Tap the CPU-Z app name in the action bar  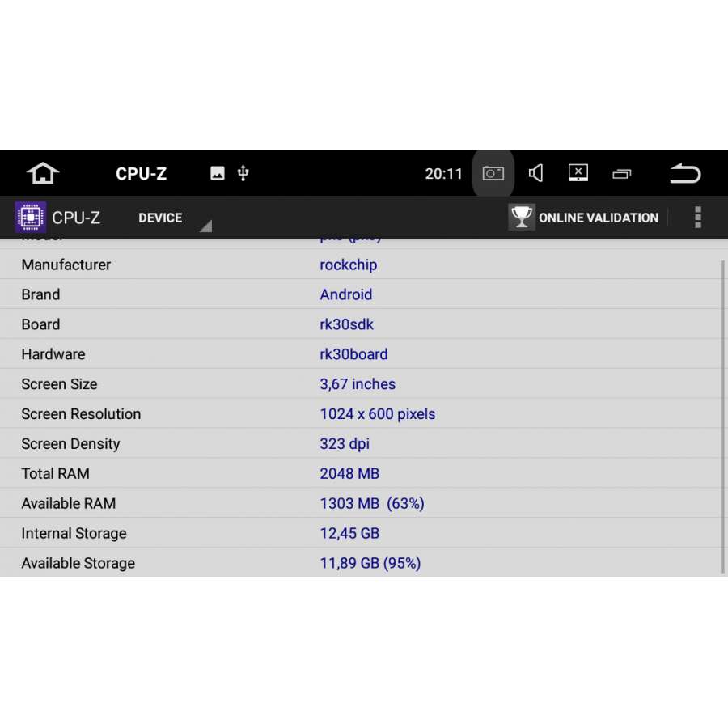[76, 218]
